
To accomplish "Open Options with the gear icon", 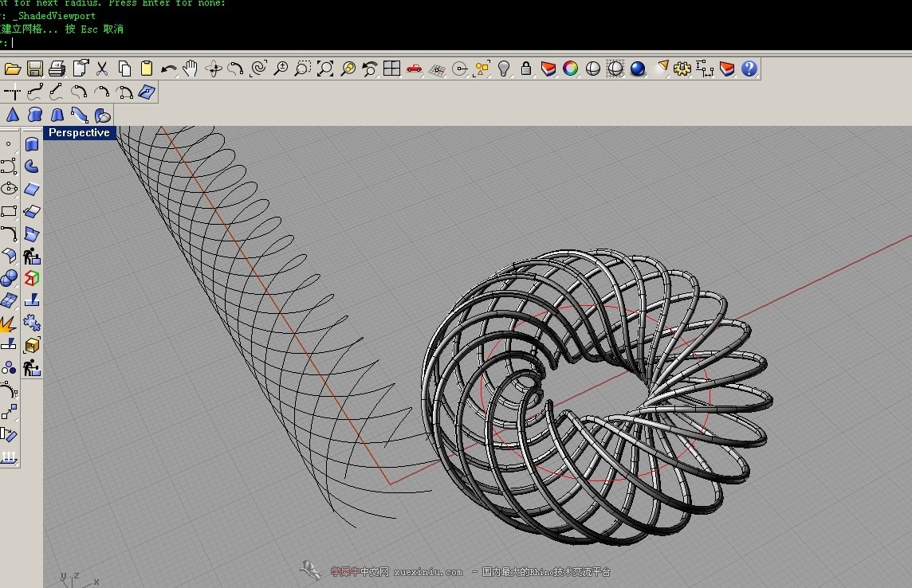I will point(682,69).
